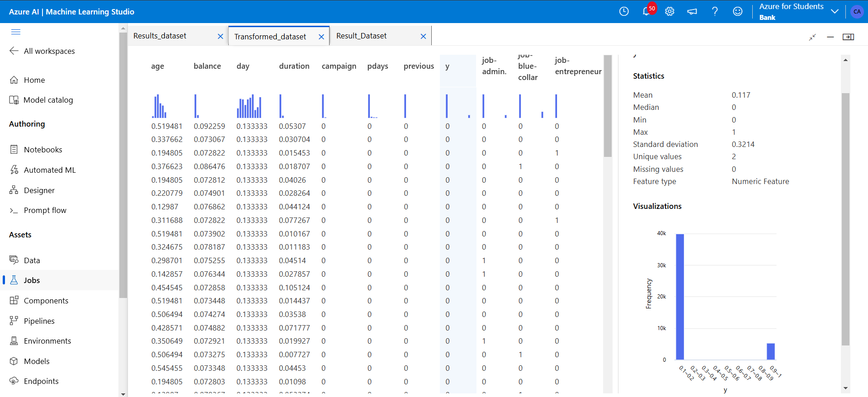The width and height of the screenshot is (868, 397).
Task: Toggle the hamburger navigation menu
Action: pyautogui.click(x=16, y=32)
